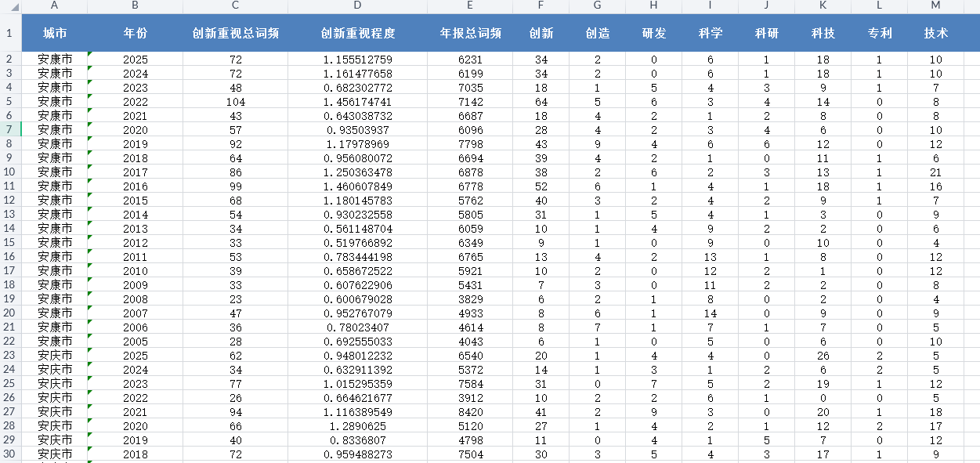The width and height of the screenshot is (980, 463).
Task: Click the 创新重视程度 header cell
Action: point(357,33)
